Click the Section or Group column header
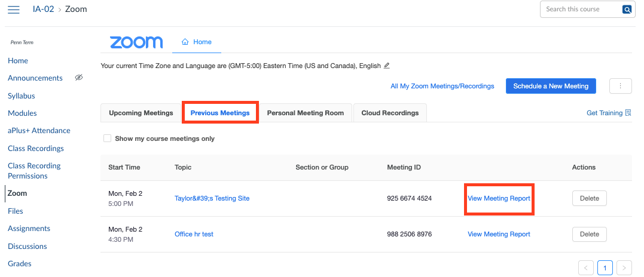The height and width of the screenshot is (277, 644). 322,167
